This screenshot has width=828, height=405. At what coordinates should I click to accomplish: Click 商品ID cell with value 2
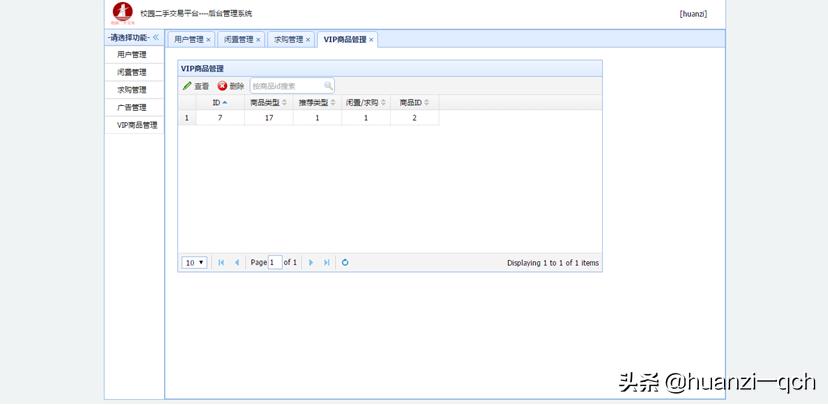(x=415, y=118)
